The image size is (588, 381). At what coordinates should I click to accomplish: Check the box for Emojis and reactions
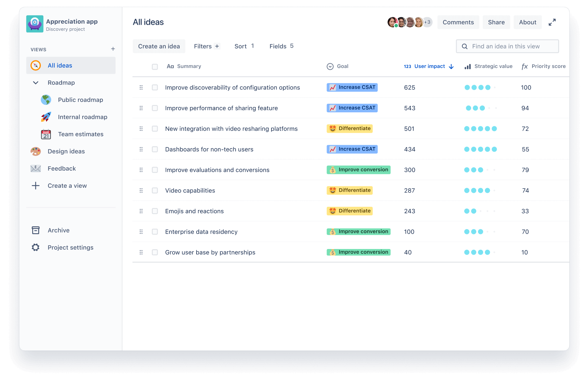(155, 211)
